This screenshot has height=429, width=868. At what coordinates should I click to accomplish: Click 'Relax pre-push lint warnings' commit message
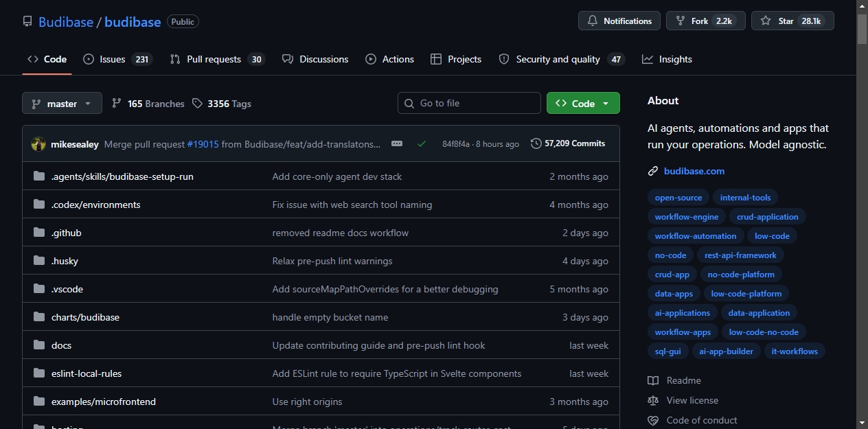coord(332,261)
